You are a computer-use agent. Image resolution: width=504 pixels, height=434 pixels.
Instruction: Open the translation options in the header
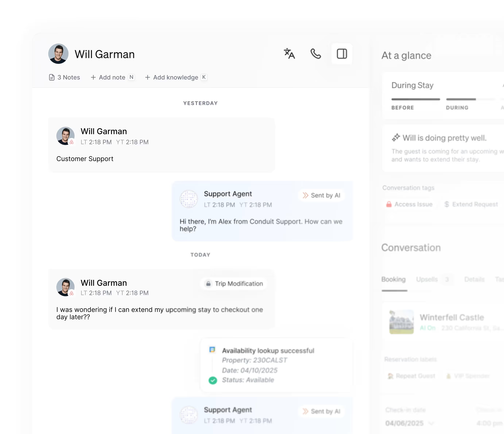click(x=289, y=54)
